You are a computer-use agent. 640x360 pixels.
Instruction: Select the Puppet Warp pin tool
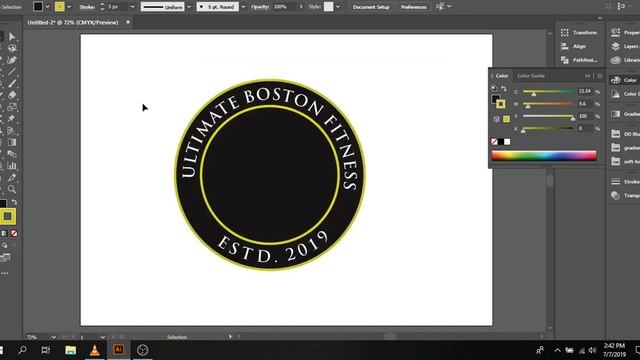pos(12,119)
